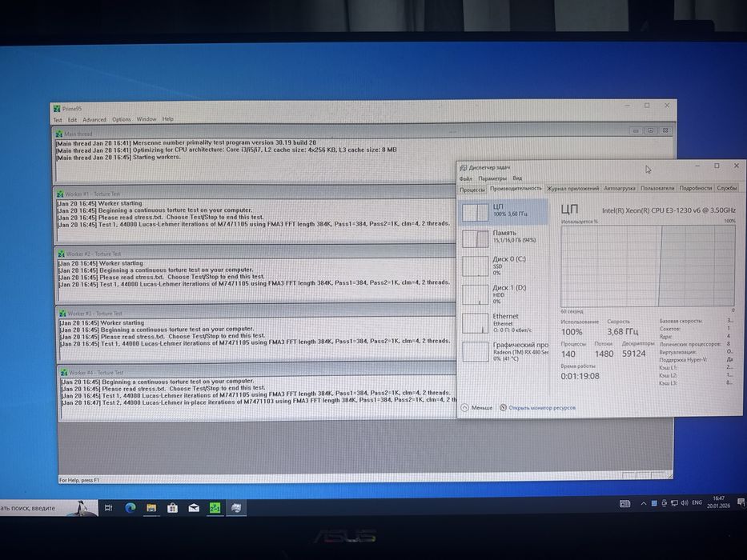Image resolution: width=747 pixels, height=560 pixels.
Task: Click the Main thread window icon
Action: pos(59,134)
